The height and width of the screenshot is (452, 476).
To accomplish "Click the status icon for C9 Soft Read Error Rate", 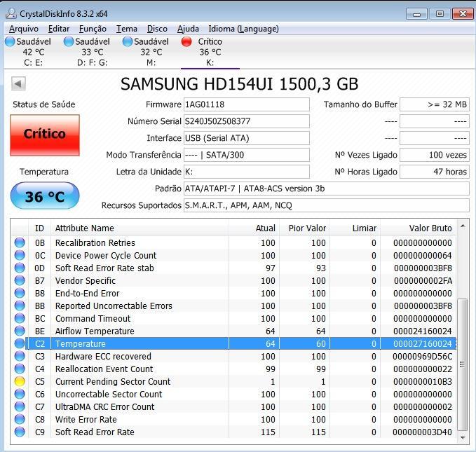I will [x=20, y=432].
